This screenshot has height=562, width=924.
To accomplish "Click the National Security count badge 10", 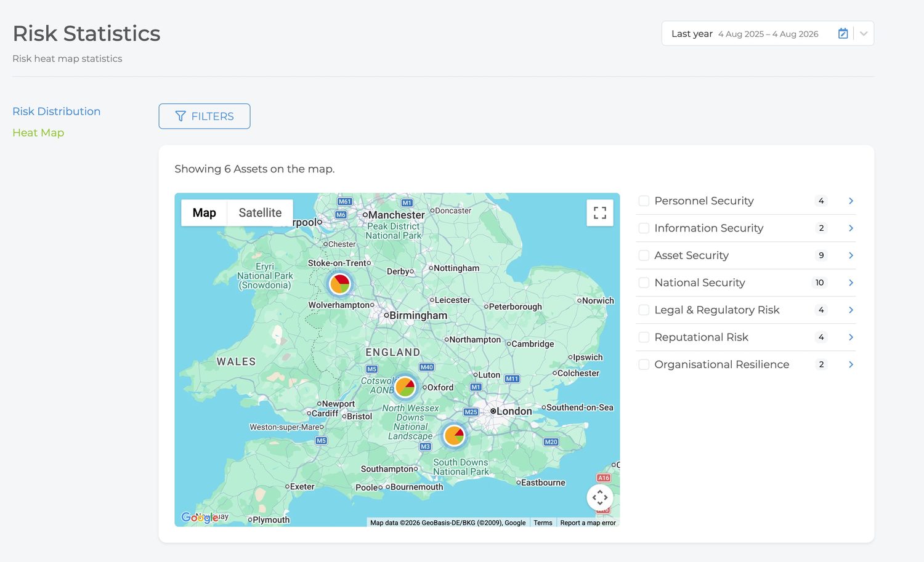I will pyautogui.click(x=819, y=283).
